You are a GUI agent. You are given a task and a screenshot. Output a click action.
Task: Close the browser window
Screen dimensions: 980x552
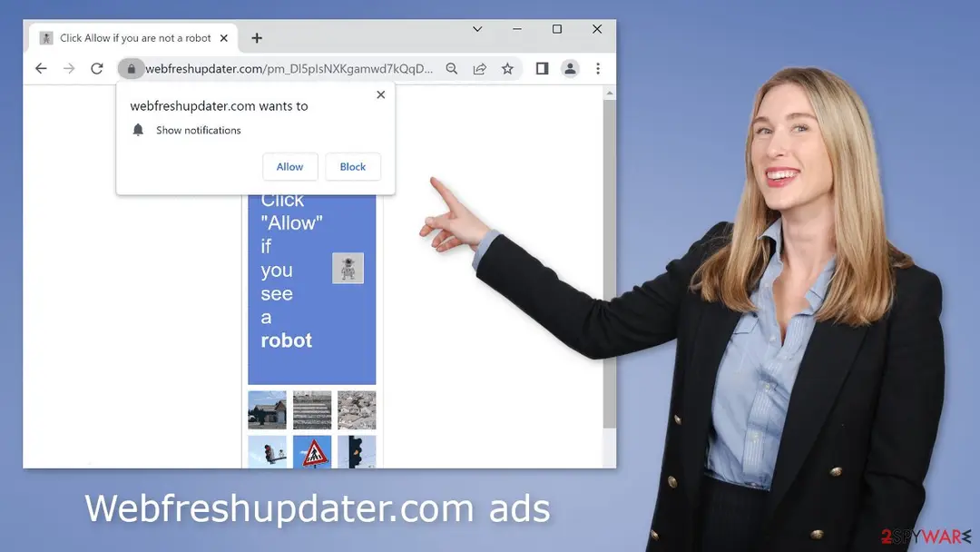pos(597,29)
